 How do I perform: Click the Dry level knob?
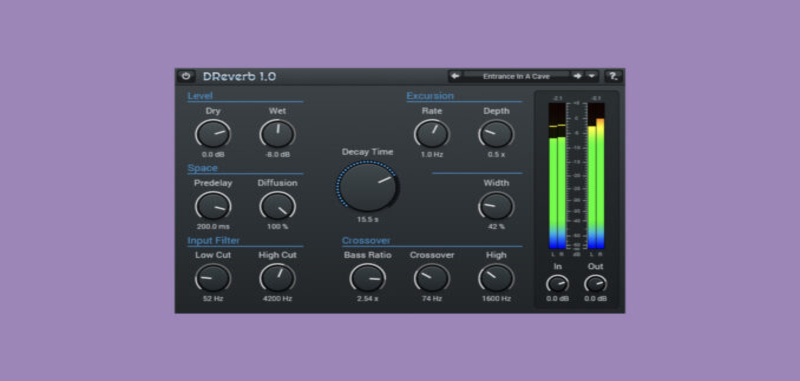point(213,134)
